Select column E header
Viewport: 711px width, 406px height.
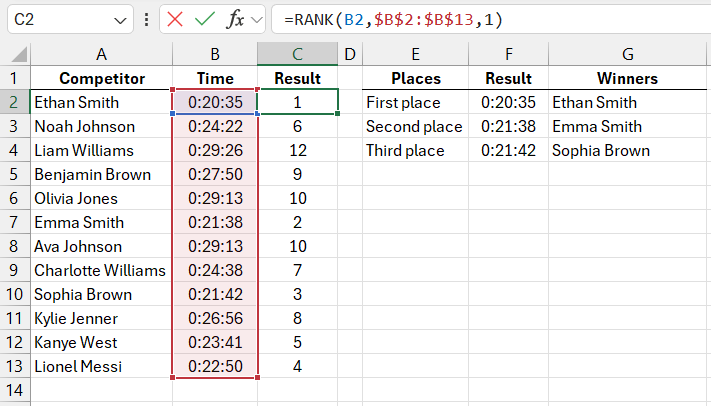pos(415,54)
